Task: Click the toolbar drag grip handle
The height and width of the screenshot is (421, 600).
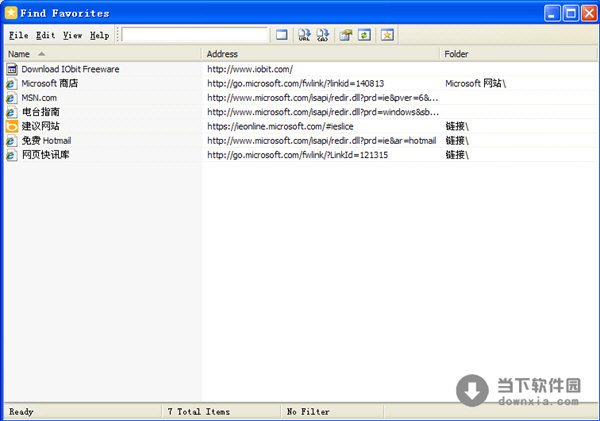Action: (117, 35)
